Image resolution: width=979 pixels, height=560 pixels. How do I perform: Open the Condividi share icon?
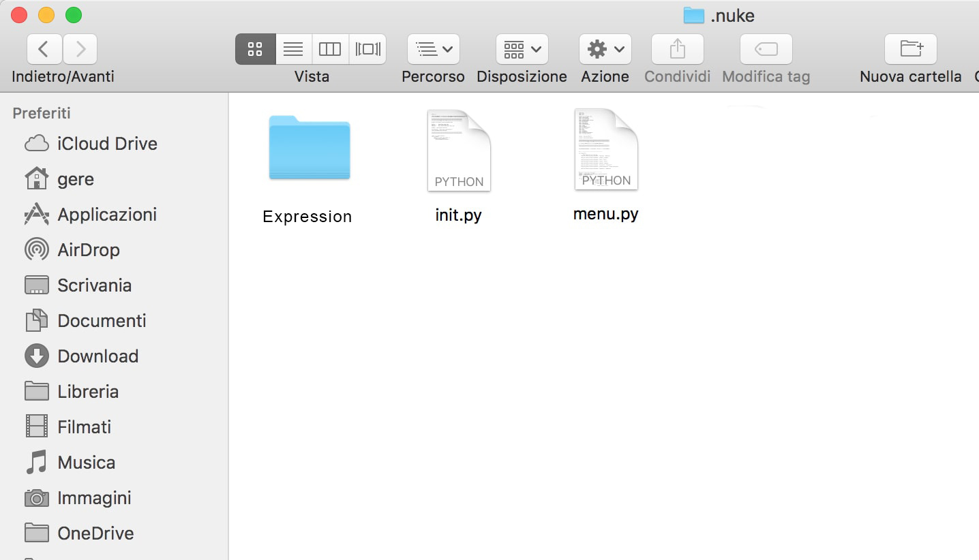676,48
